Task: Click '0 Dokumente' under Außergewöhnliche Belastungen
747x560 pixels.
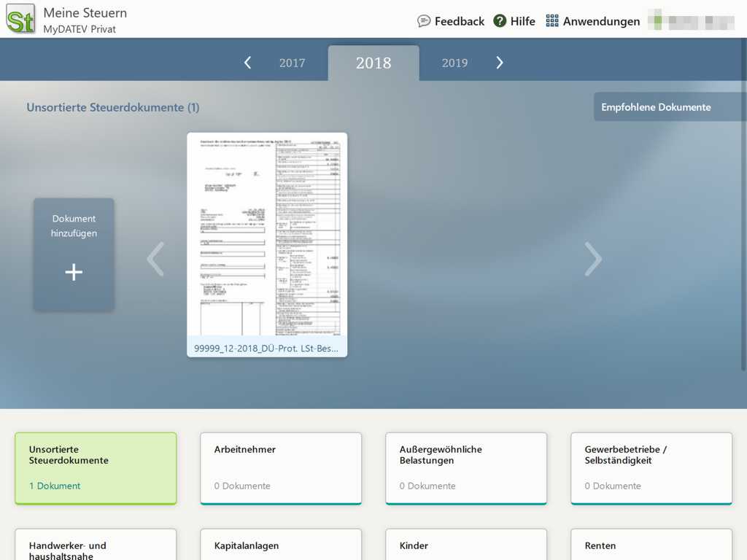Action: tap(427, 486)
